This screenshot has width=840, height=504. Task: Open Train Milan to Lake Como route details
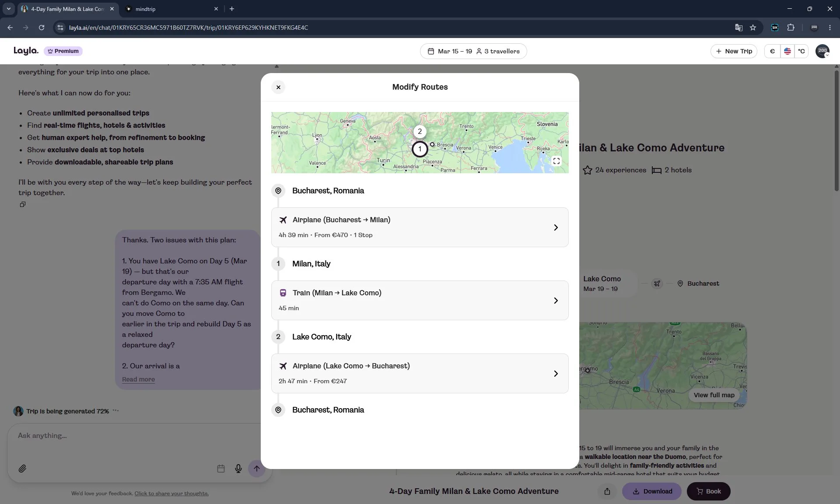(420, 300)
